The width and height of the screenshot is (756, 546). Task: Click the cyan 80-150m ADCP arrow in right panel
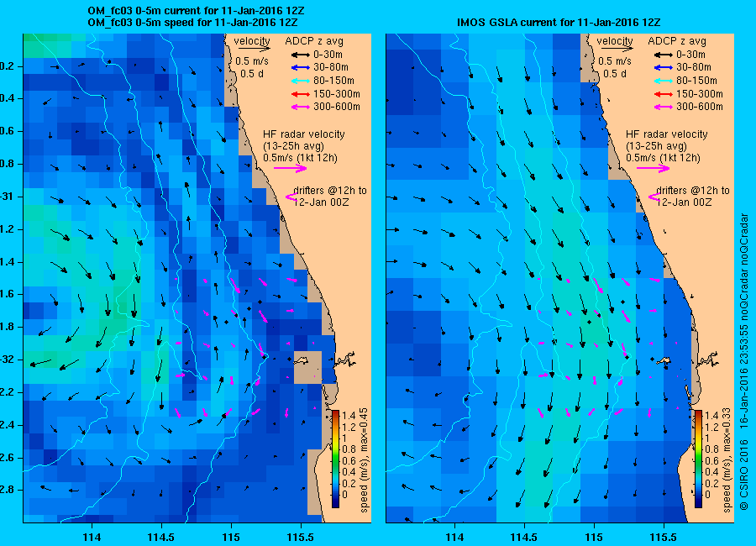[x=664, y=81]
